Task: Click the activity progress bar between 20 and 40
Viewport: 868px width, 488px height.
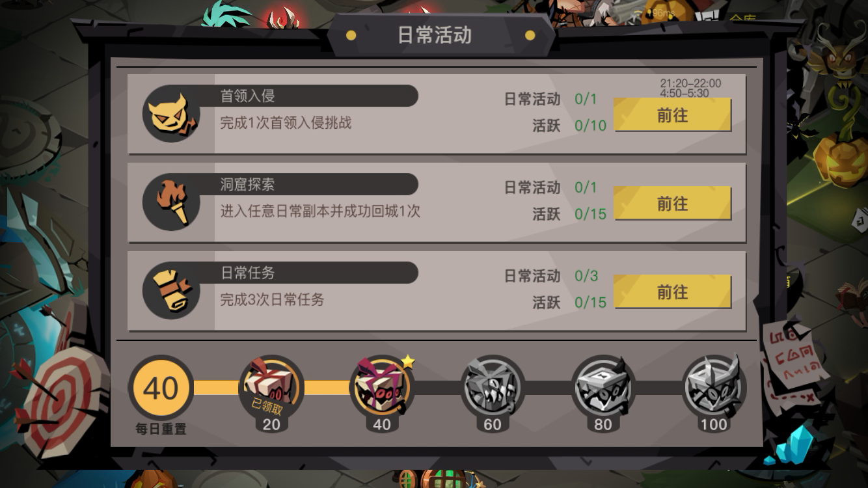Action: pos(327,388)
